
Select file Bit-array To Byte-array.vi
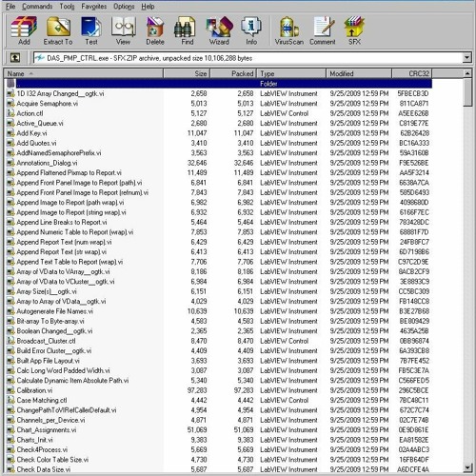(x=50, y=321)
